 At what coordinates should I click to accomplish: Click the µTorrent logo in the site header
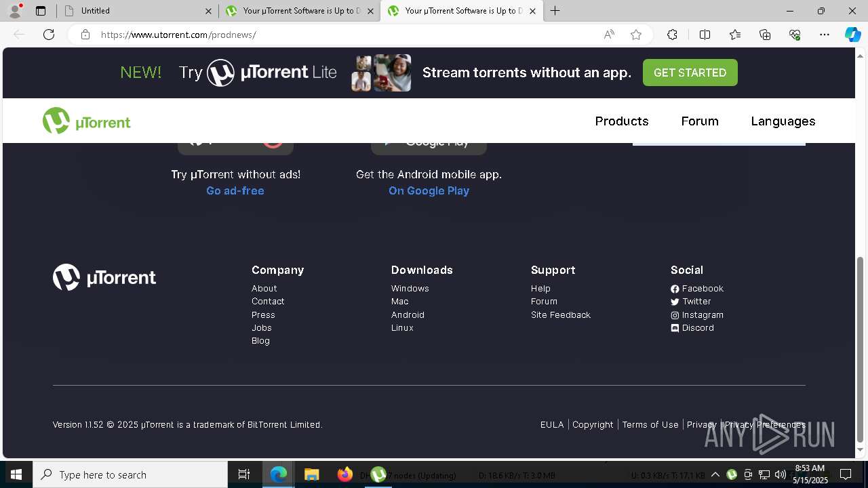pyautogui.click(x=86, y=121)
